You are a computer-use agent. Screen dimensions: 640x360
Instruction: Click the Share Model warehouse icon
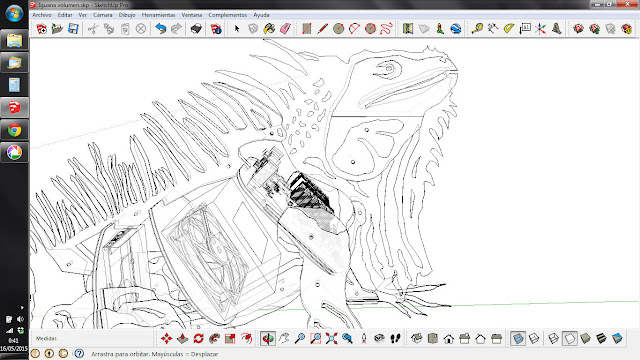(594, 29)
